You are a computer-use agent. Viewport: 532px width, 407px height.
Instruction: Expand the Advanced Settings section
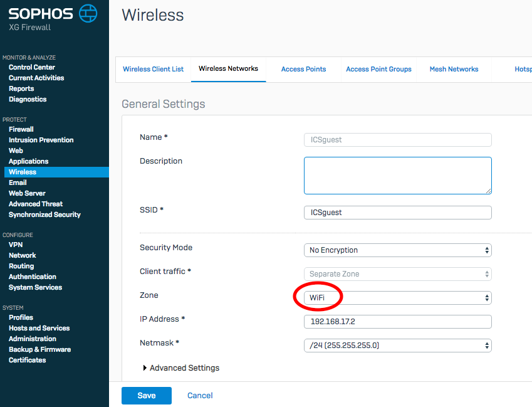(181, 368)
